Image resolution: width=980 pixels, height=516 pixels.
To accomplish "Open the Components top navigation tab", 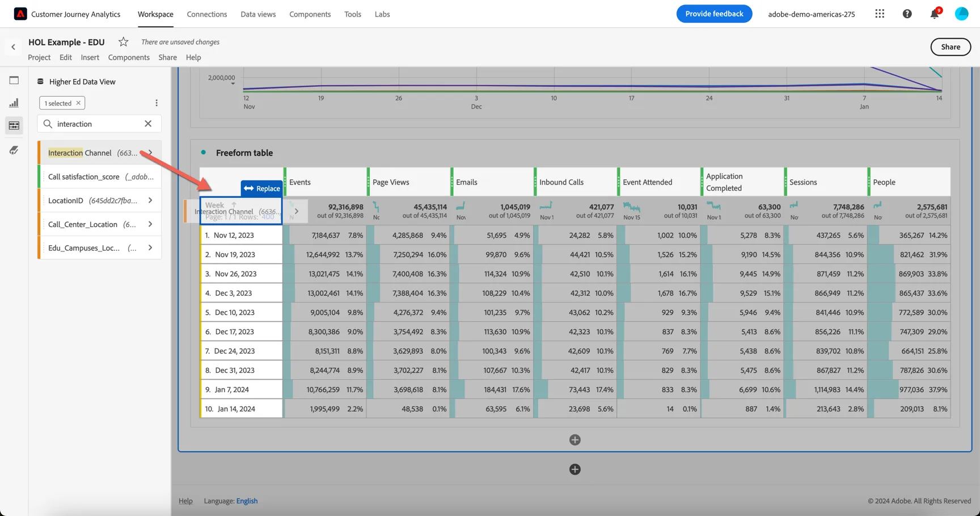I will pos(310,14).
